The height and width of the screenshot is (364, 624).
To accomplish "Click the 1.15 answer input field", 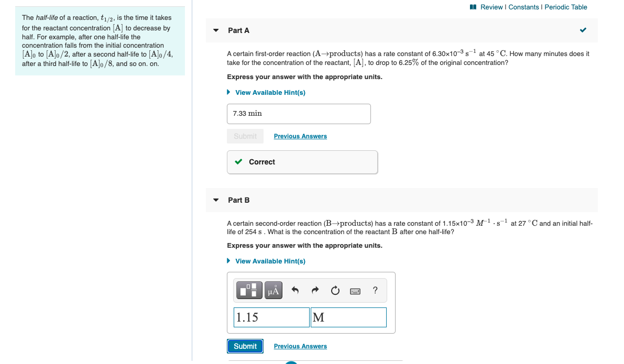I will (x=271, y=317).
